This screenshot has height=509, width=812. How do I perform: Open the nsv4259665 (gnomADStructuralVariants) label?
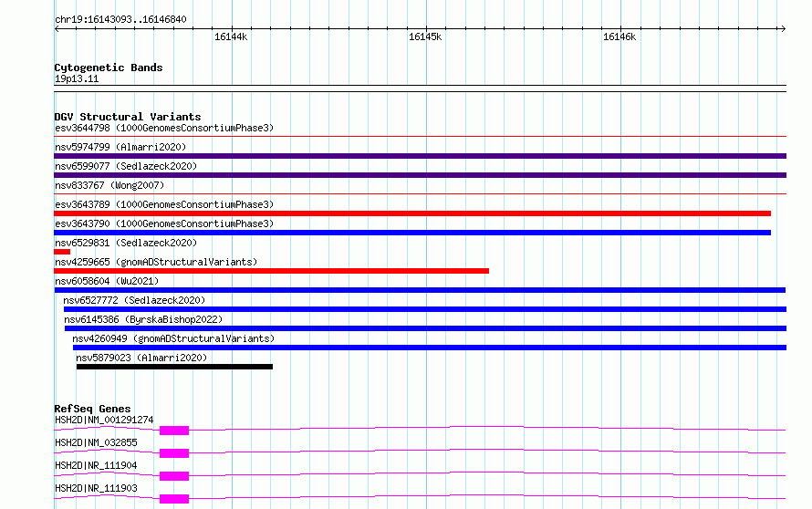pyautogui.click(x=156, y=262)
